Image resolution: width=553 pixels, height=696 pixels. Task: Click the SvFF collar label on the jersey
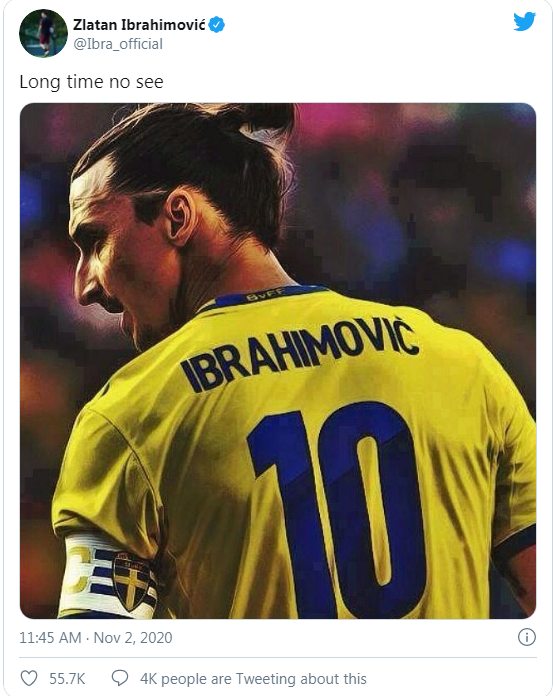tap(265, 295)
